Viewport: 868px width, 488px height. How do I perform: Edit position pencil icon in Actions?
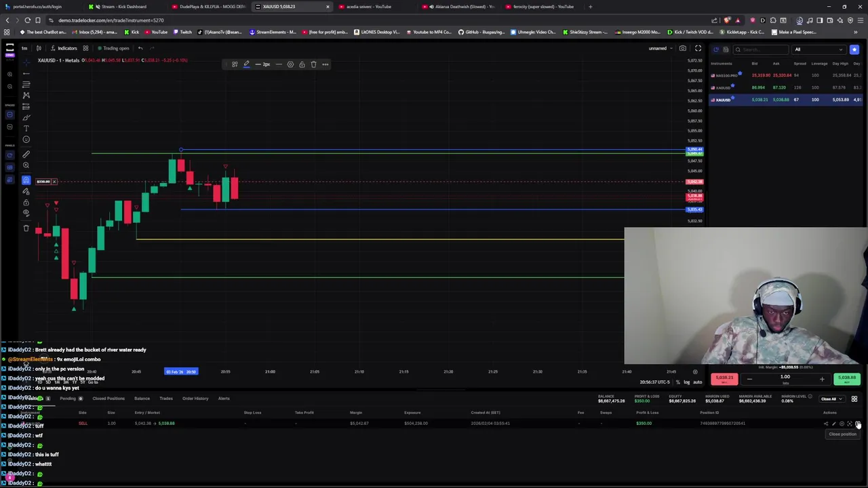(834, 424)
